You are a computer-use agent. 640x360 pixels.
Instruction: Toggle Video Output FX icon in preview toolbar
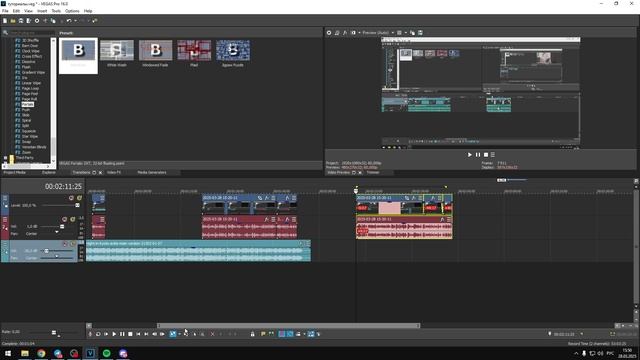tap(345, 33)
